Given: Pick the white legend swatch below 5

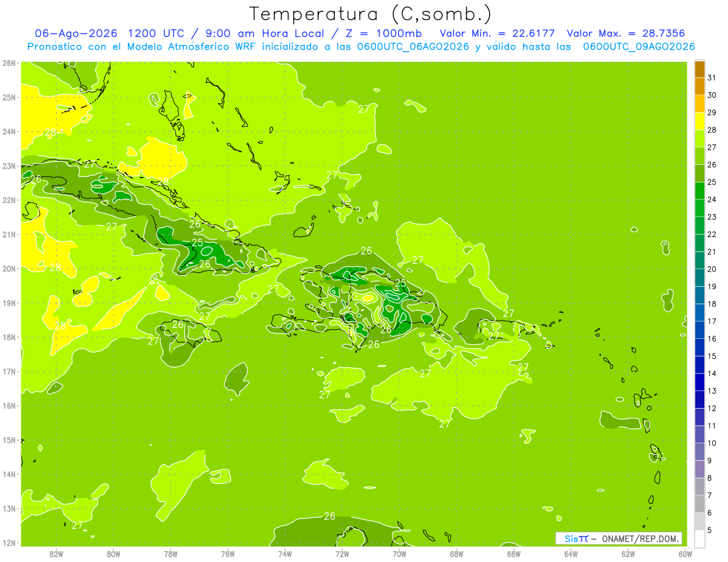Looking at the screenshot, I should [x=699, y=538].
